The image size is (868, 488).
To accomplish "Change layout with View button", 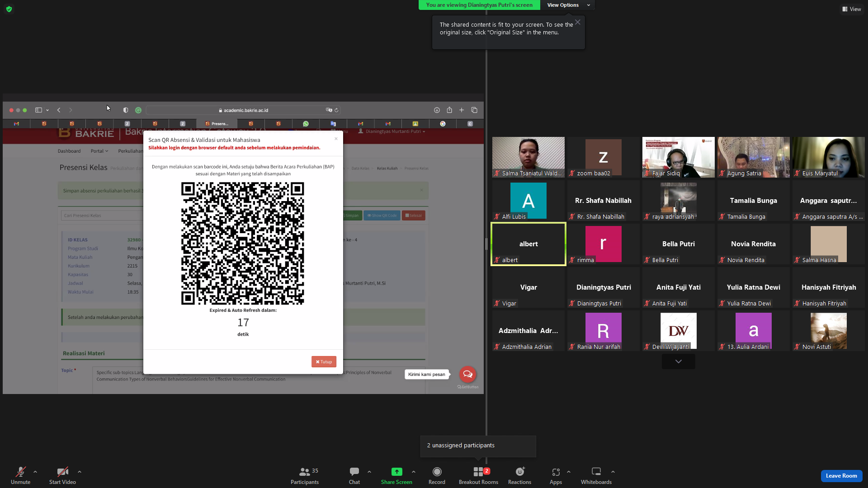I will click(852, 9).
